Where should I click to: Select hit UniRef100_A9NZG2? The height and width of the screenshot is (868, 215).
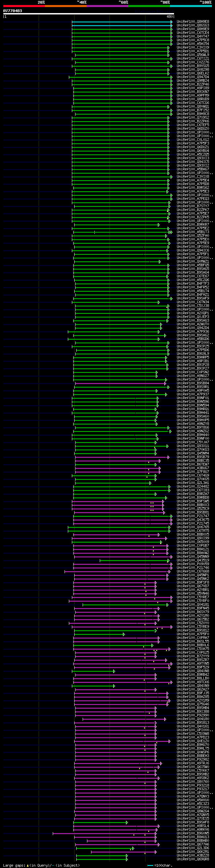(193, 431)
